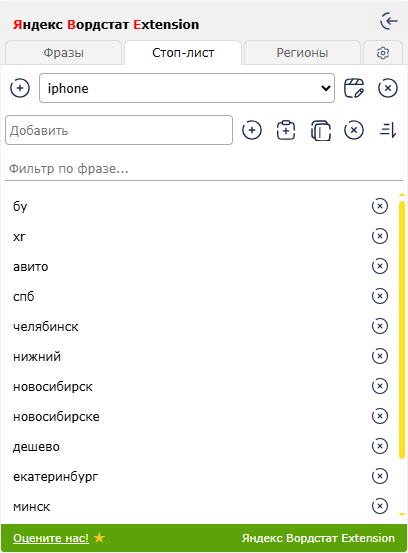Paste words from the clipboard icon
Viewport: 408px width, 553px height.
[x=286, y=130]
